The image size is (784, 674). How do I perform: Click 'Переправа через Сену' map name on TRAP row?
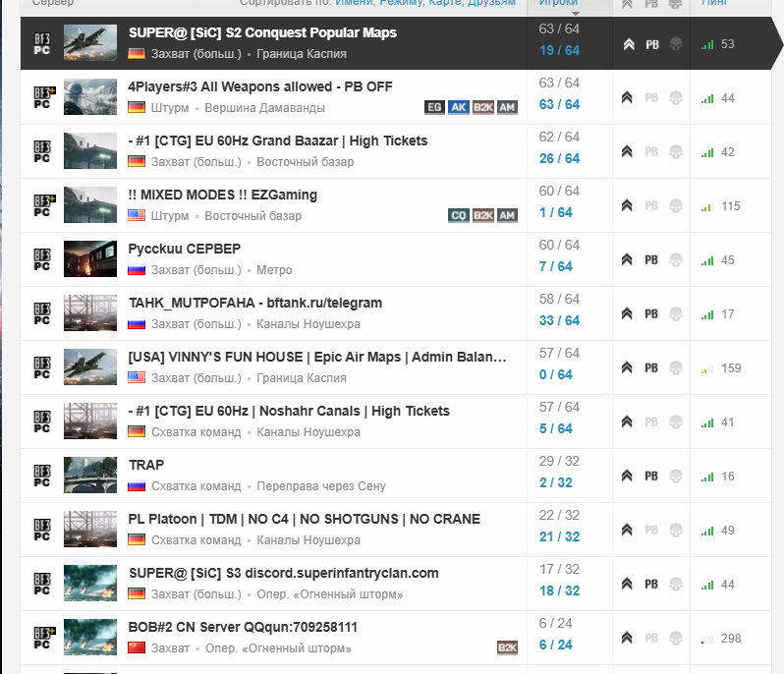[321, 486]
